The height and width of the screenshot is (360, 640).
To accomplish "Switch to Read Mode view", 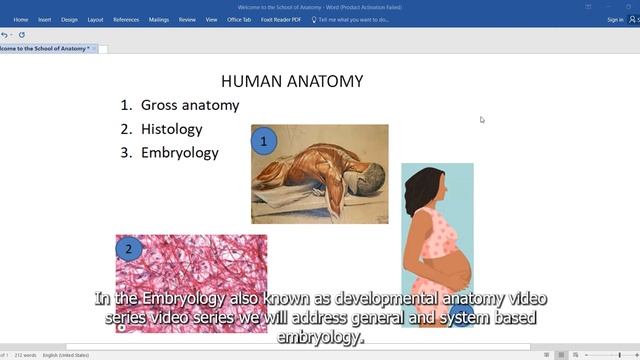I will click(x=547, y=355).
